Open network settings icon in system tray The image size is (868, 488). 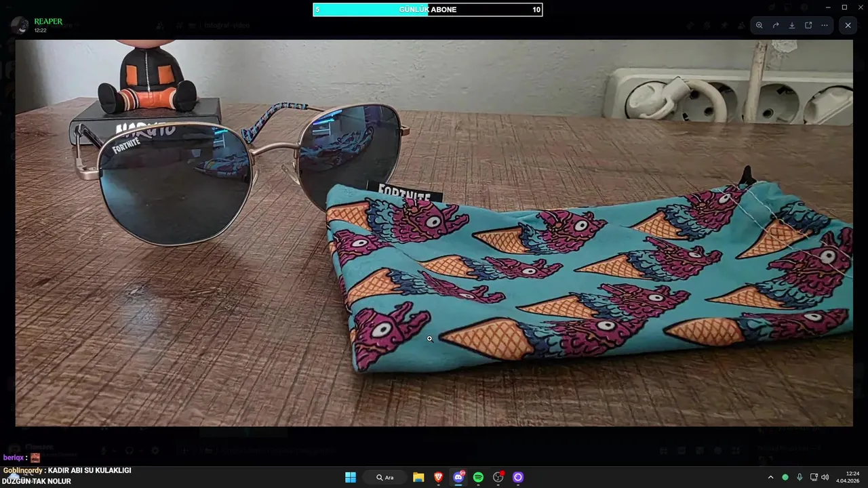(814, 477)
